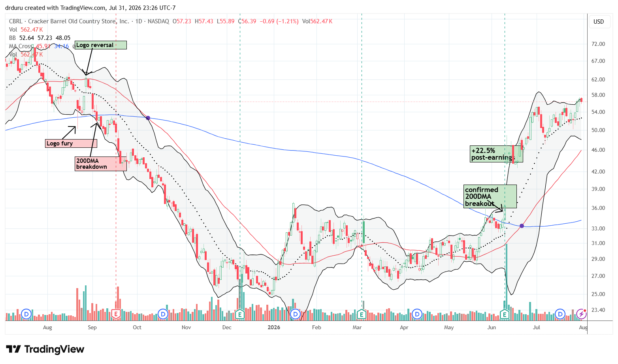Viewport: 618px width, 364px height.
Task: Click the 29.00 price axis label
Action: coord(598,259)
